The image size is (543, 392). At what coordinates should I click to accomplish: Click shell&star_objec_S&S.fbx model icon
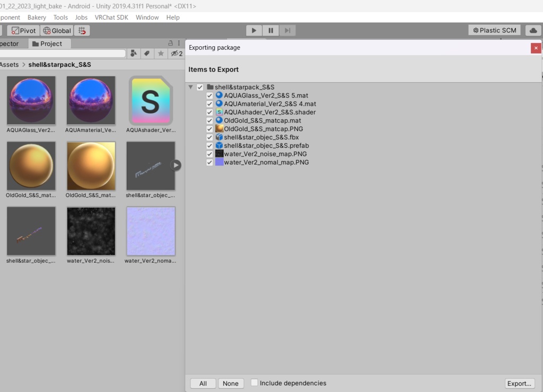[219, 137]
